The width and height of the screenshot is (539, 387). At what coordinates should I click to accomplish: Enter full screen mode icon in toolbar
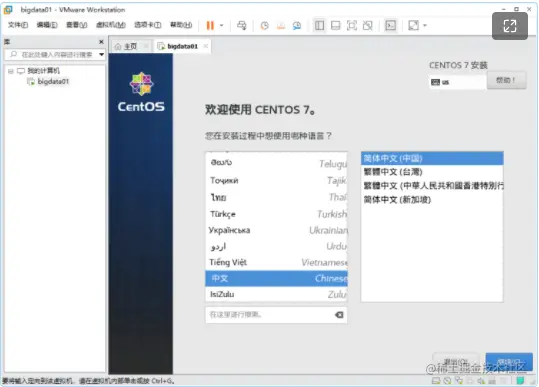(x=352, y=25)
